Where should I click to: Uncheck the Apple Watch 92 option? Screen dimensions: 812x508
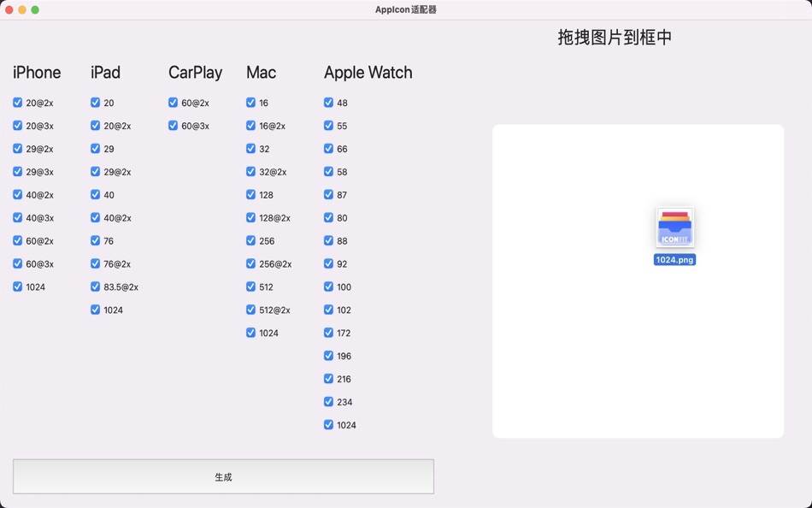328,264
